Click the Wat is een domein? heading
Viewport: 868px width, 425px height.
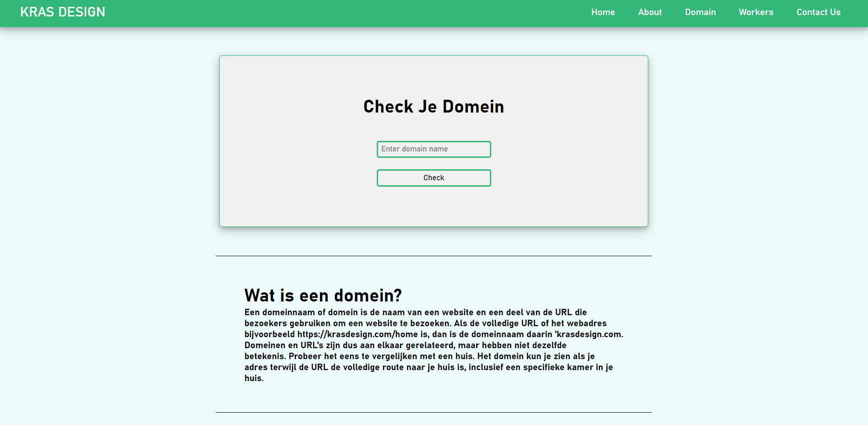pyautogui.click(x=323, y=296)
